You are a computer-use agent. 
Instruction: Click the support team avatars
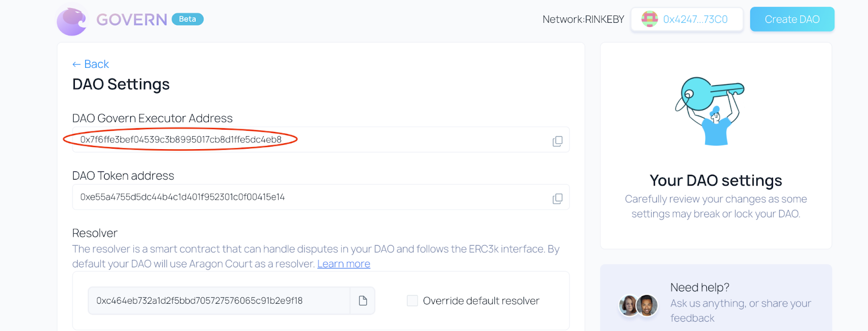point(639,305)
